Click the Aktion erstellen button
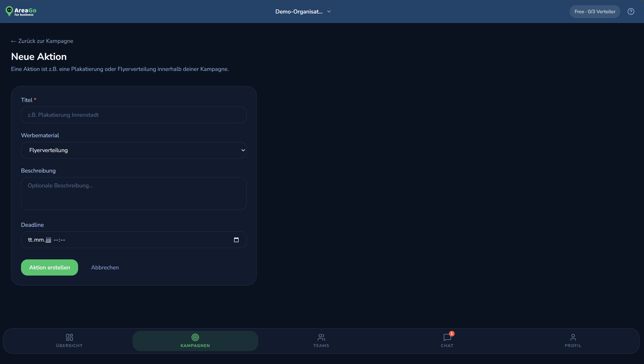Viewport: 644px width, 364px height. 50,267
